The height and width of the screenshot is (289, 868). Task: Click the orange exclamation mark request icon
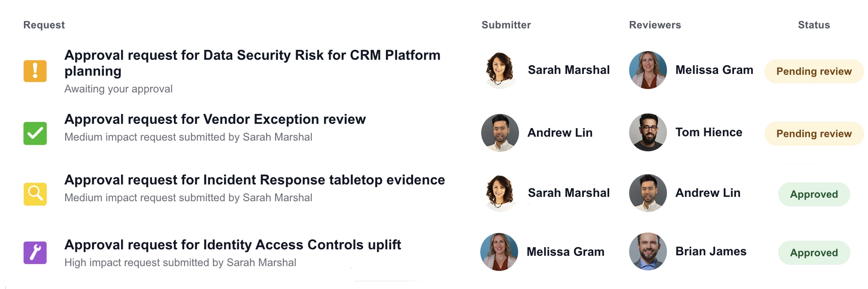tap(35, 71)
